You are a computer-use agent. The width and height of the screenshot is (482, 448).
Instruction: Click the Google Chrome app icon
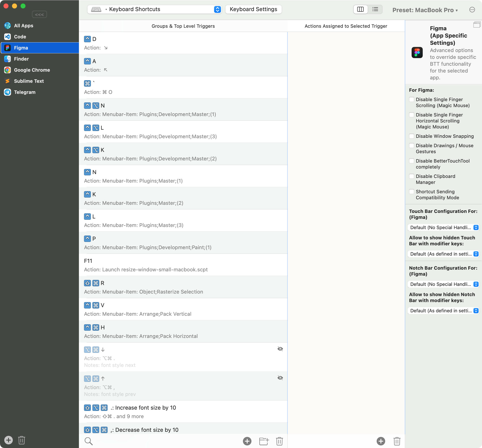7,70
